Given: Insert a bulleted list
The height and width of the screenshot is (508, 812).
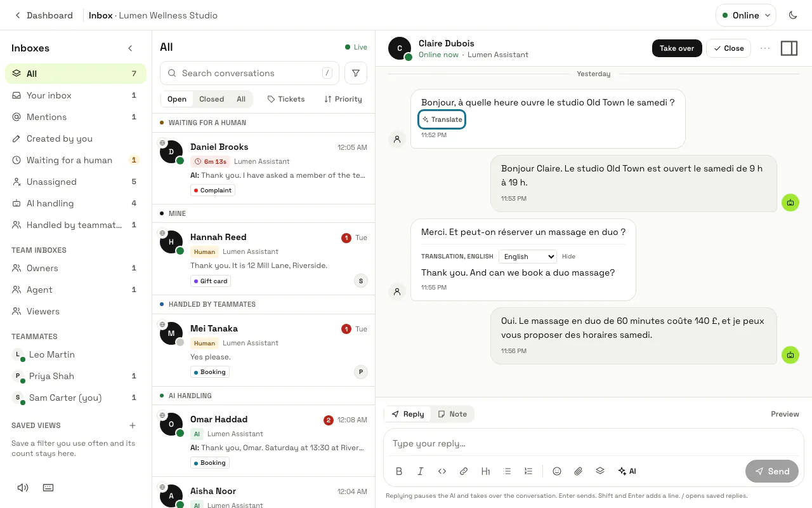Looking at the screenshot, I should (507, 471).
